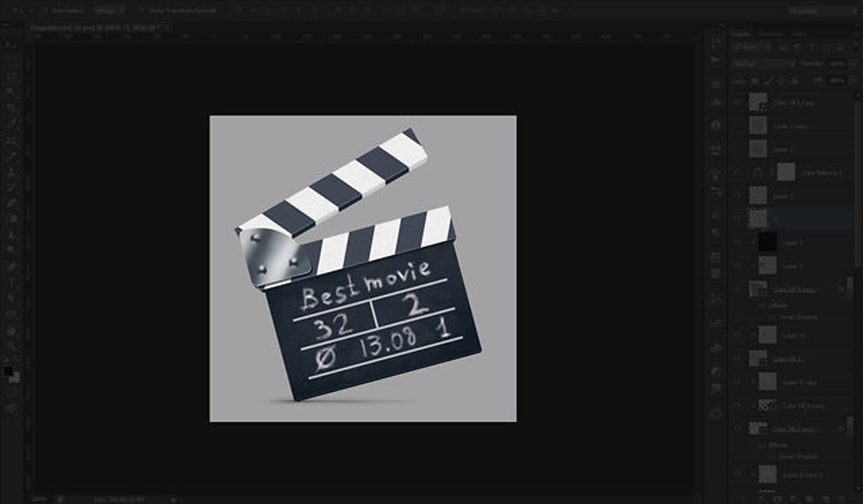Toggle visibility of Layer 2
The width and height of the screenshot is (863, 504).
click(737, 196)
